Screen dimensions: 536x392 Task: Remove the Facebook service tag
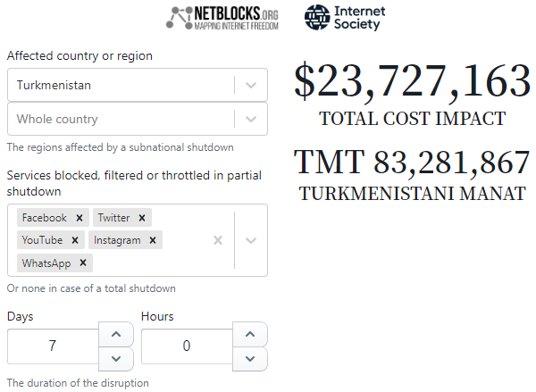80,218
